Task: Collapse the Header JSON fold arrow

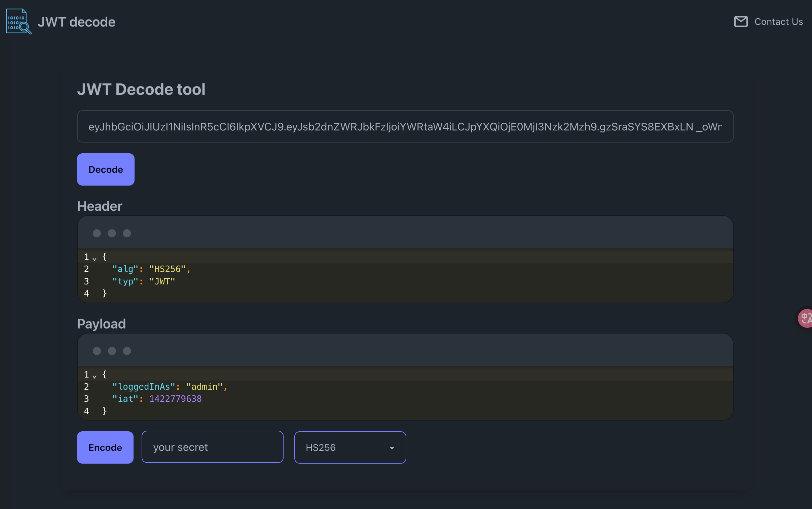Action: coord(94,259)
